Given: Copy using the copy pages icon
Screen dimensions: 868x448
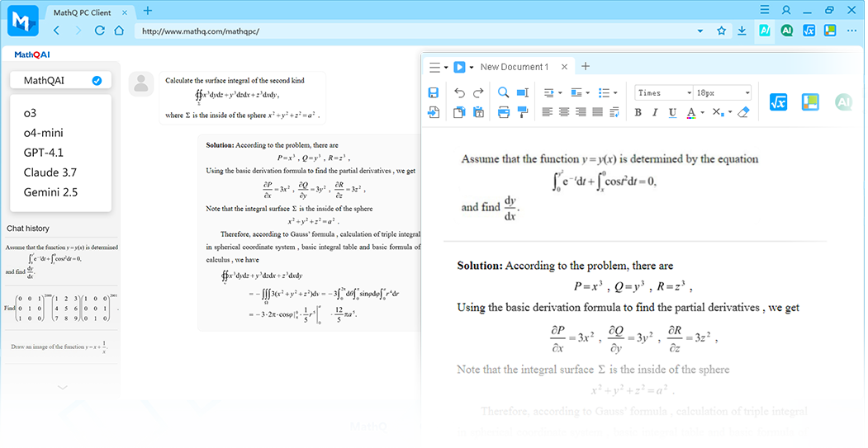Looking at the screenshot, I should tap(459, 112).
